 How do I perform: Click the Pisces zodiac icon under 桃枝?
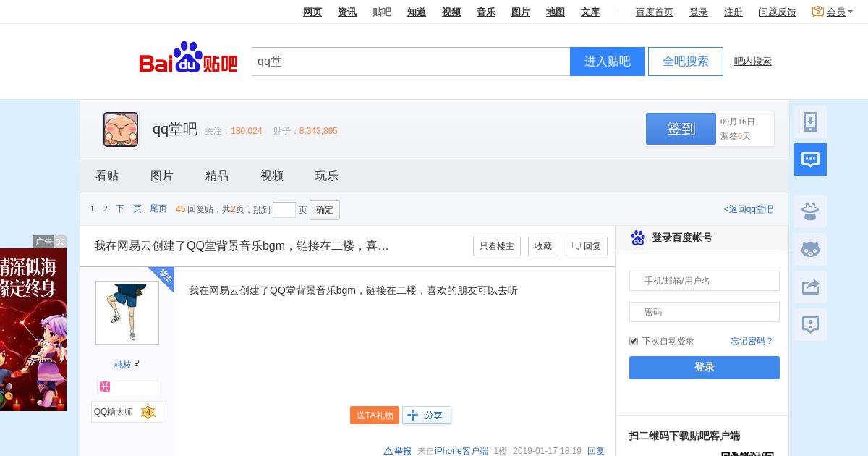click(105, 387)
